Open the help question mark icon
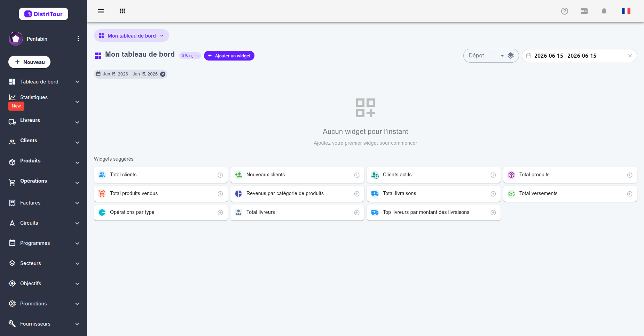Image resolution: width=644 pixels, height=336 pixels. pos(565,11)
